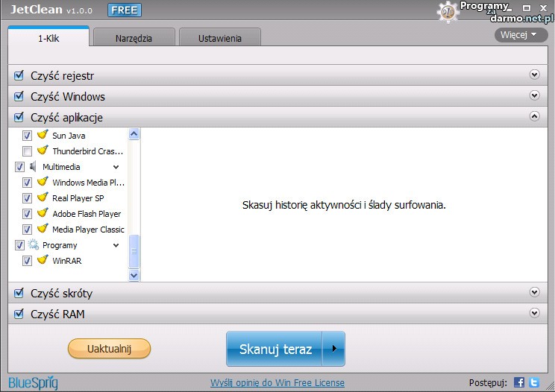Image resolution: width=555 pixels, height=392 pixels.
Task: Click the Uaktualnij update button
Action: [109, 349]
